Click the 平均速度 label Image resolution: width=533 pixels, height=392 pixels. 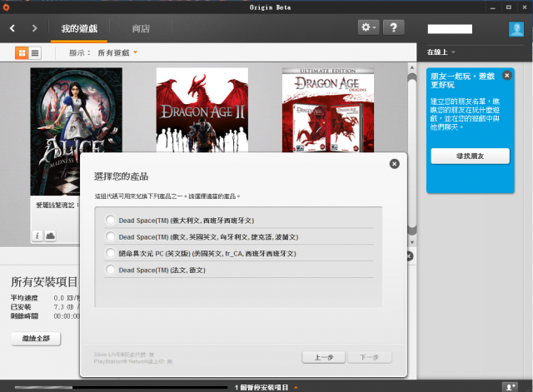point(24,298)
